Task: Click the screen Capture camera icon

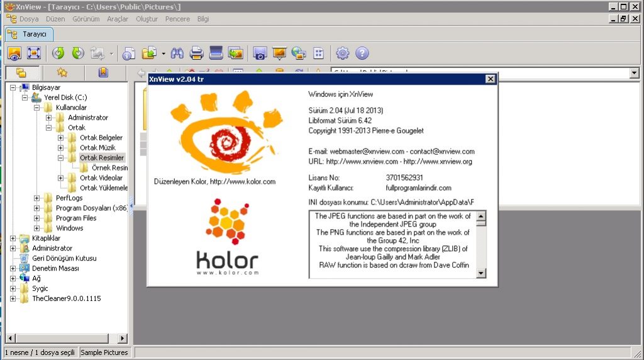Action: tap(259, 53)
